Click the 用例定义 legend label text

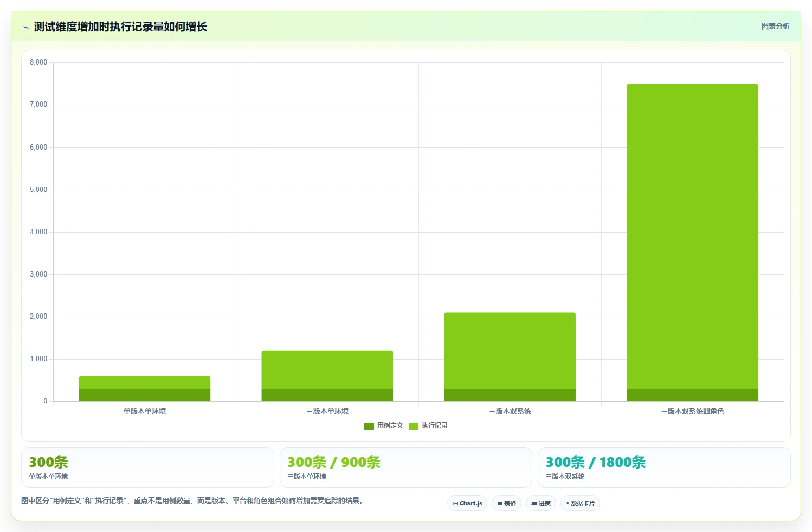tap(390, 426)
